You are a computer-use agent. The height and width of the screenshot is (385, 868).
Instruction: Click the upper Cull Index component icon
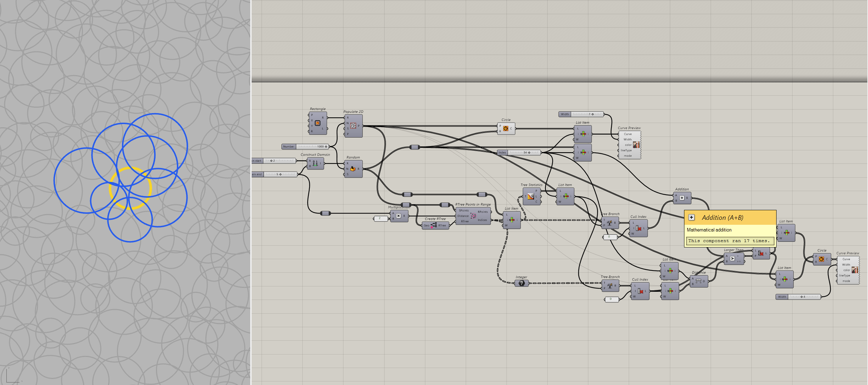click(x=638, y=228)
